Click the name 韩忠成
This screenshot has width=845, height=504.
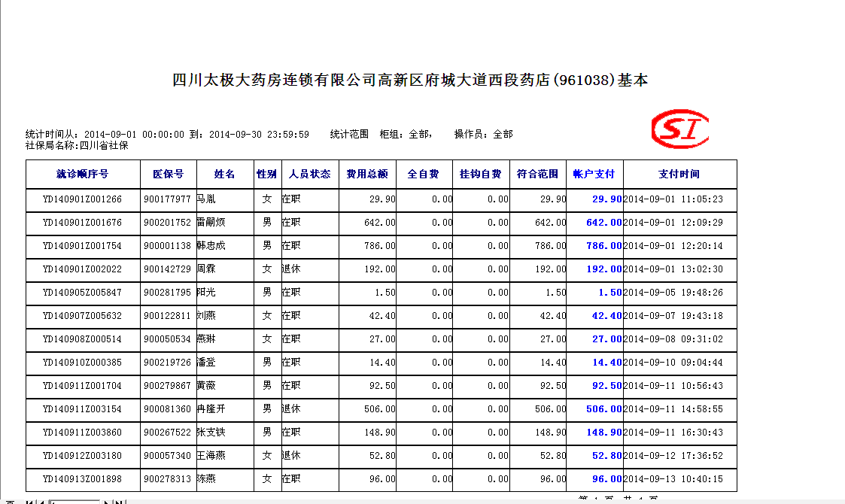click(211, 246)
